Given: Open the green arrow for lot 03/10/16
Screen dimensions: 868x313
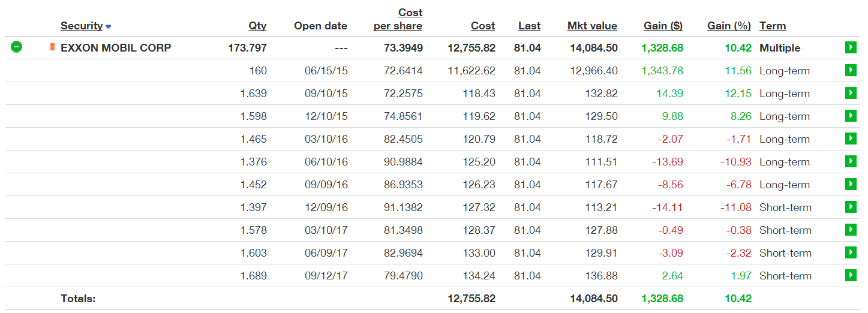Looking at the screenshot, I should [850, 139].
